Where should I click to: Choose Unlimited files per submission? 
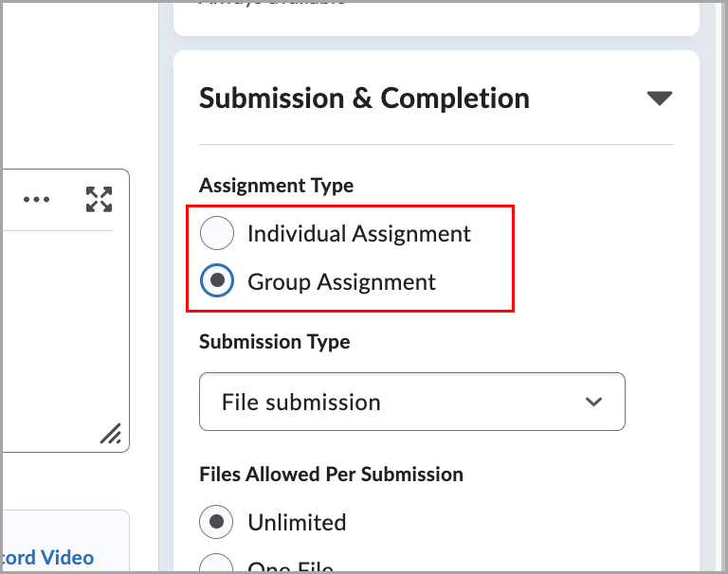click(x=217, y=522)
